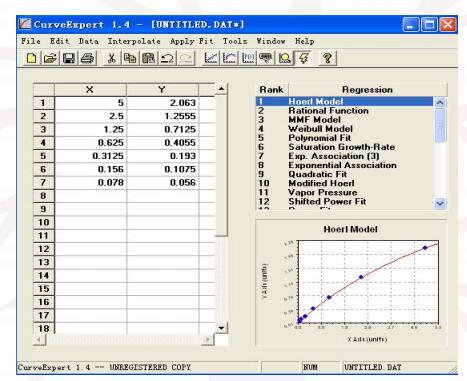The width and height of the screenshot is (467, 381).
Task: Click the Print toolbar icon
Action: (x=88, y=58)
